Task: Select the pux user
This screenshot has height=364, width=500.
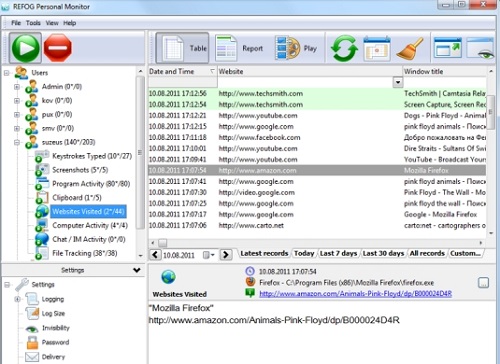Action: (x=57, y=114)
